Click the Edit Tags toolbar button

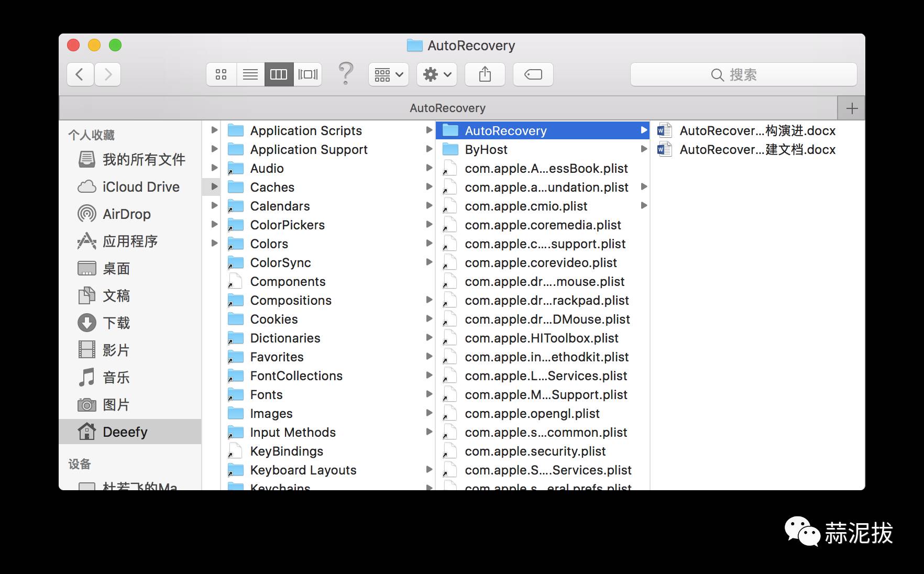(533, 74)
